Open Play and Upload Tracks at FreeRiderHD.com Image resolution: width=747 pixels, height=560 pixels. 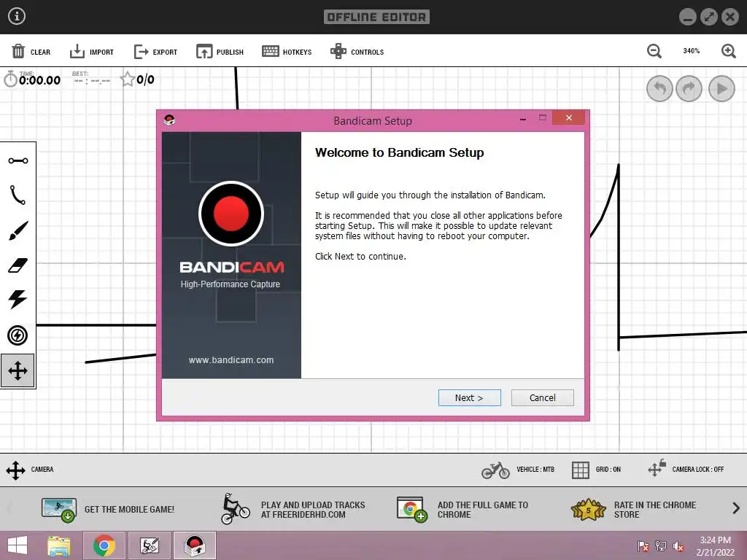click(x=293, y=509)
